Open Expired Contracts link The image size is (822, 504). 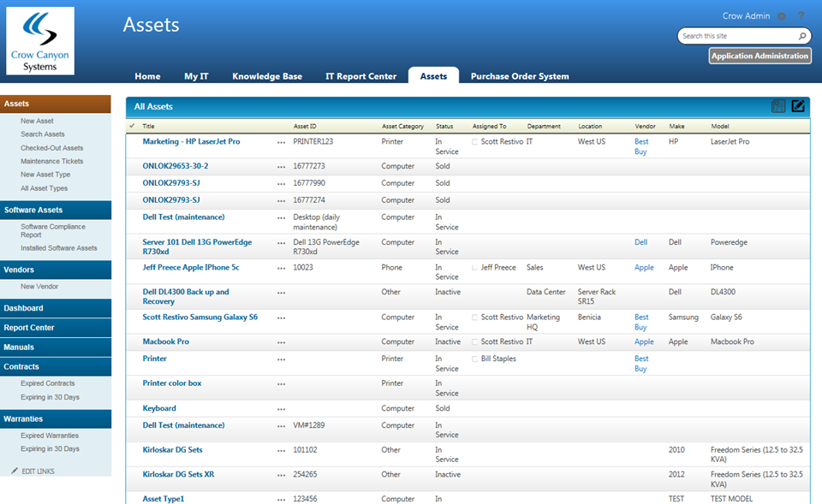point(48,383)
